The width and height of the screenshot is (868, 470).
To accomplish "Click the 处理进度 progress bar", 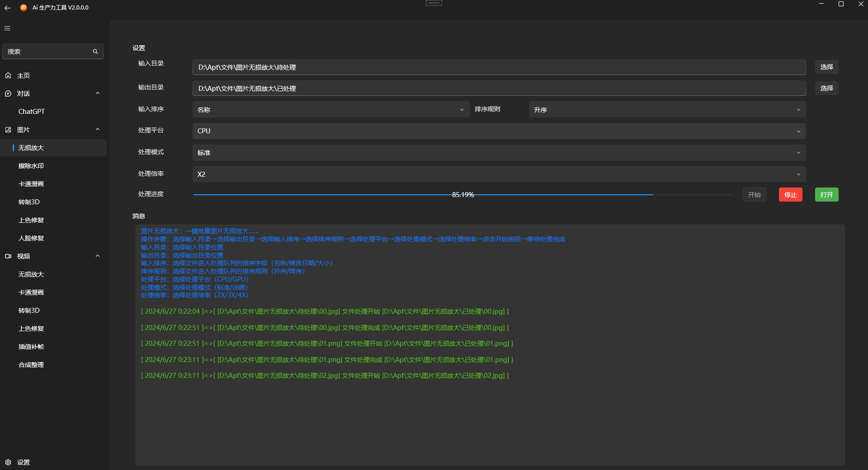I will (x=463, y=195).
